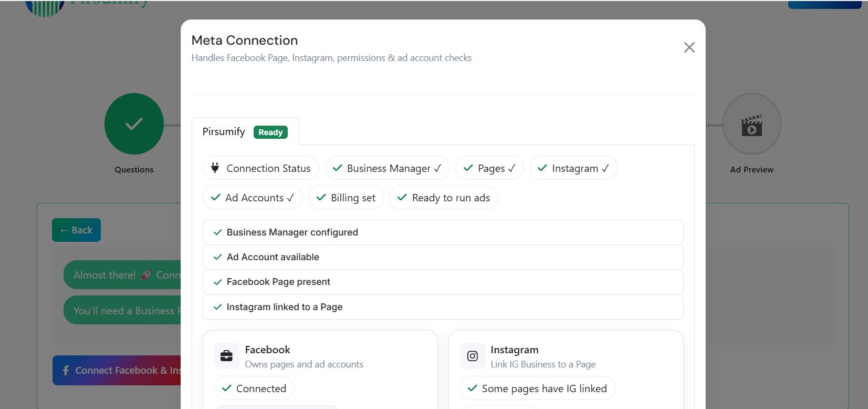Click the checkmark beside Facebook Page present

[217, 282]
